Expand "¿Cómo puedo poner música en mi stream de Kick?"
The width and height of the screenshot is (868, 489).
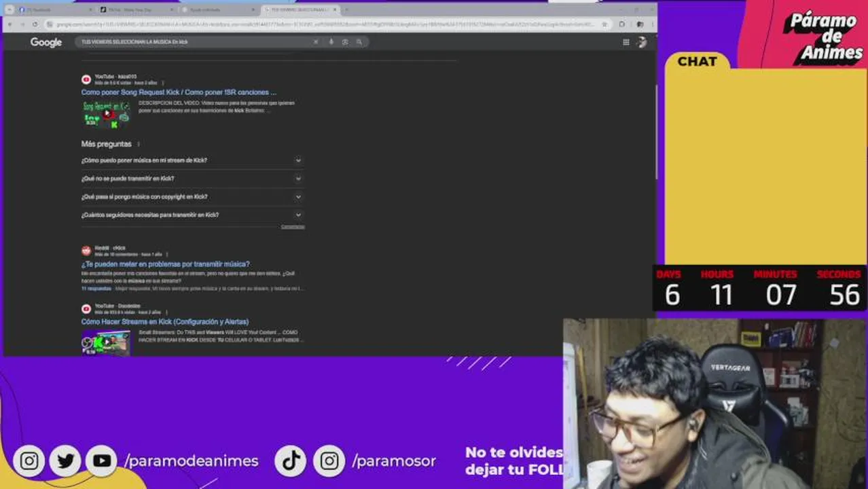[x=193, y=160]
